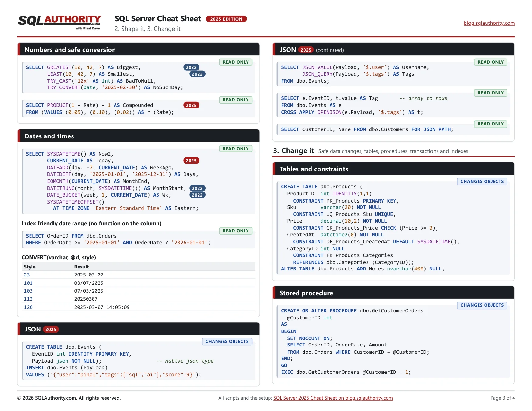532x411 pixels.
Task: Click the 2025 badge beside the PRODUCT Compounded line
Action: 191,105
